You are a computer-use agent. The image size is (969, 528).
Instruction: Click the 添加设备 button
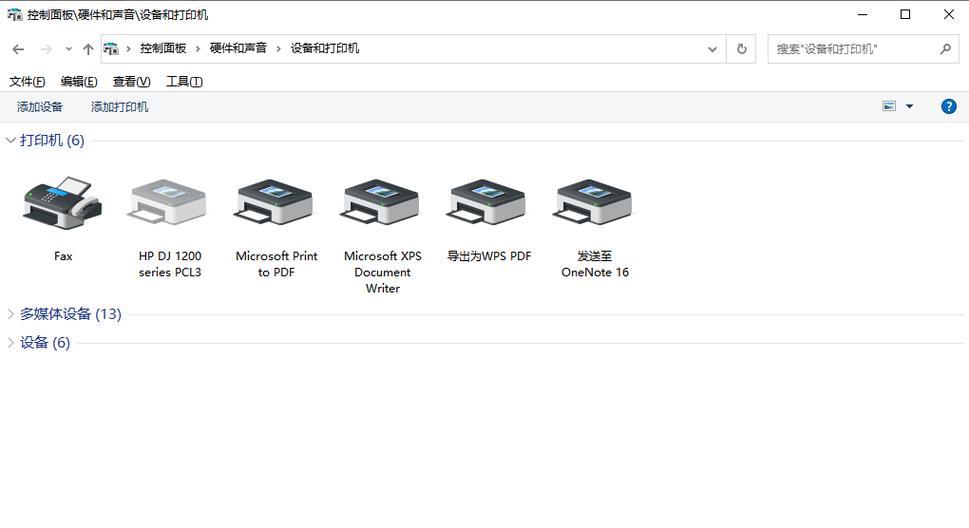[x=40, y=107]
